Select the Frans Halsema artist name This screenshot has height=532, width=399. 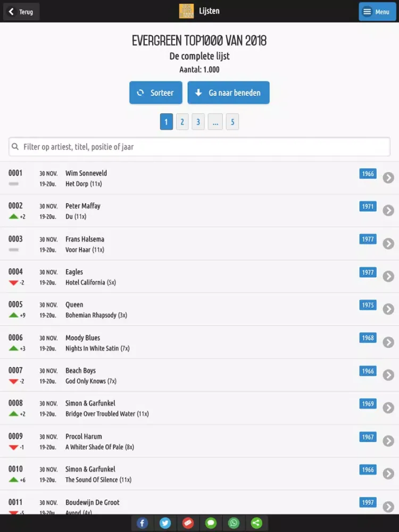point(85,239)
